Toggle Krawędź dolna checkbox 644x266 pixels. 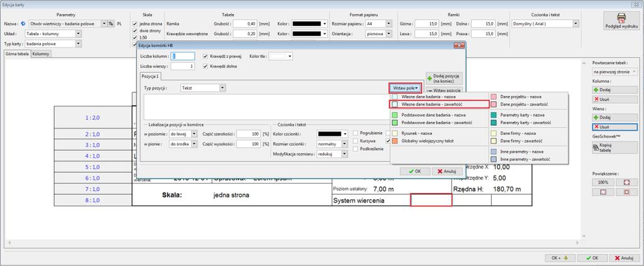(x=206, y=65)
